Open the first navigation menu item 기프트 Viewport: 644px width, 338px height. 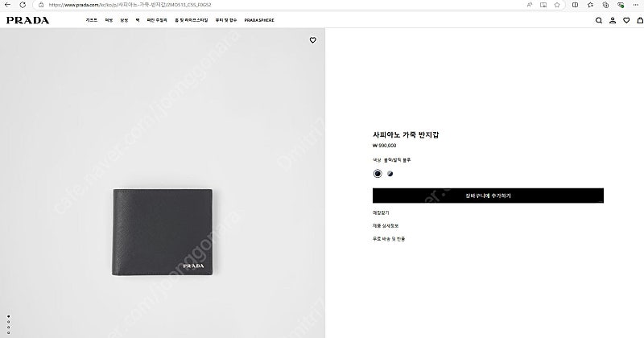[91, 20]
